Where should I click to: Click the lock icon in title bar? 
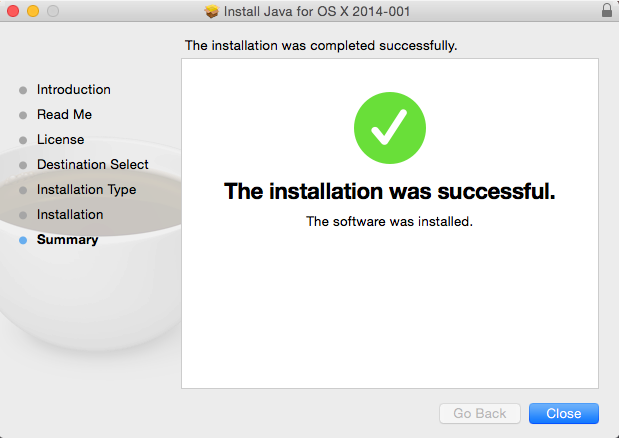coord(607,10)
